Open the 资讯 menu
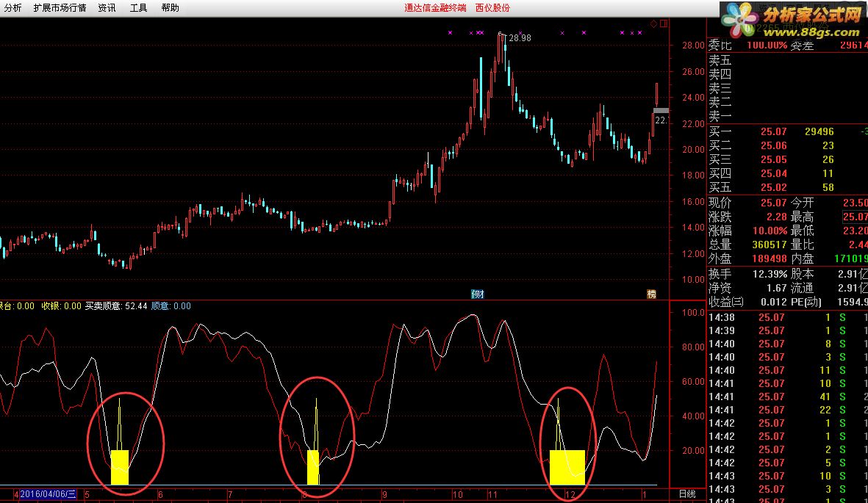The height and width of the screenshot is (503, 868). 107,8
